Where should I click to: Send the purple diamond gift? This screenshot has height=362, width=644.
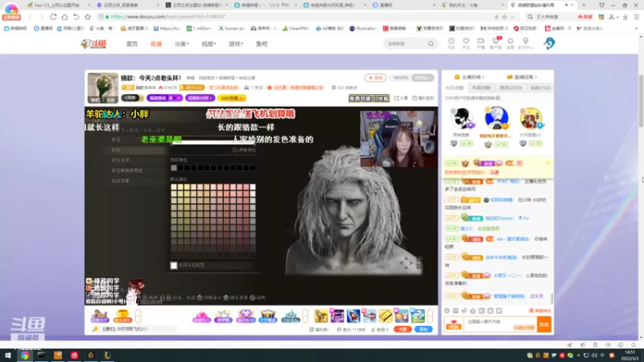coord(246,316)
